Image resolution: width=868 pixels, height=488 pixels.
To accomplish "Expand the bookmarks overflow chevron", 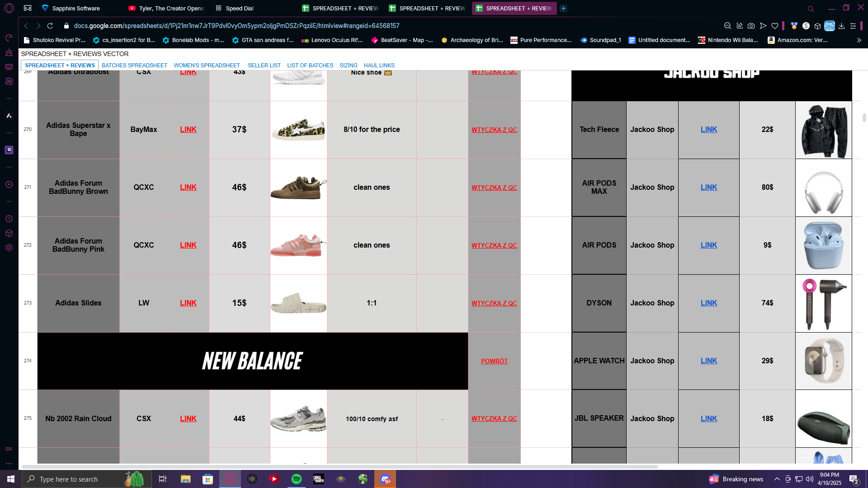I will [859, 40].
